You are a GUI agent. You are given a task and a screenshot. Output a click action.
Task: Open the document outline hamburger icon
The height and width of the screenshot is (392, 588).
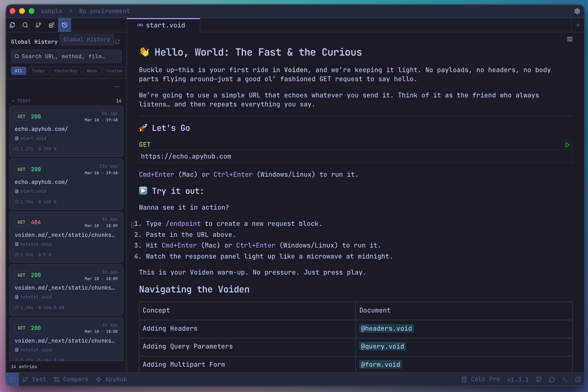coord(570,39)
